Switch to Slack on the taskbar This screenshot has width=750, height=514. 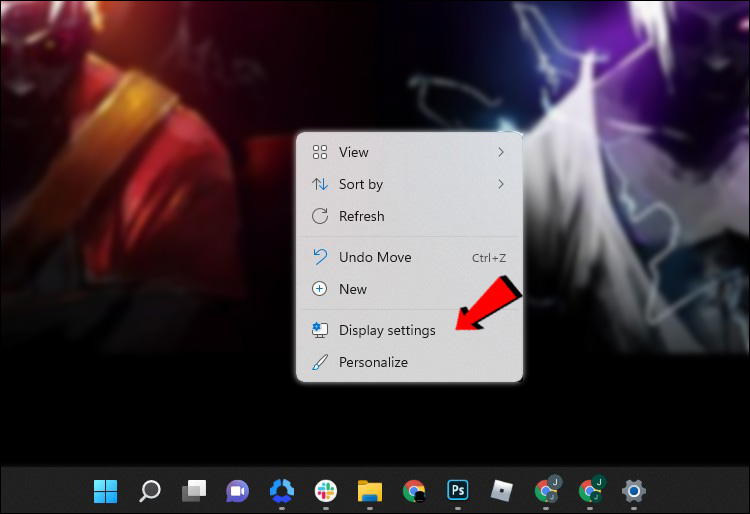pyautogui.click(x=326, y=491)
